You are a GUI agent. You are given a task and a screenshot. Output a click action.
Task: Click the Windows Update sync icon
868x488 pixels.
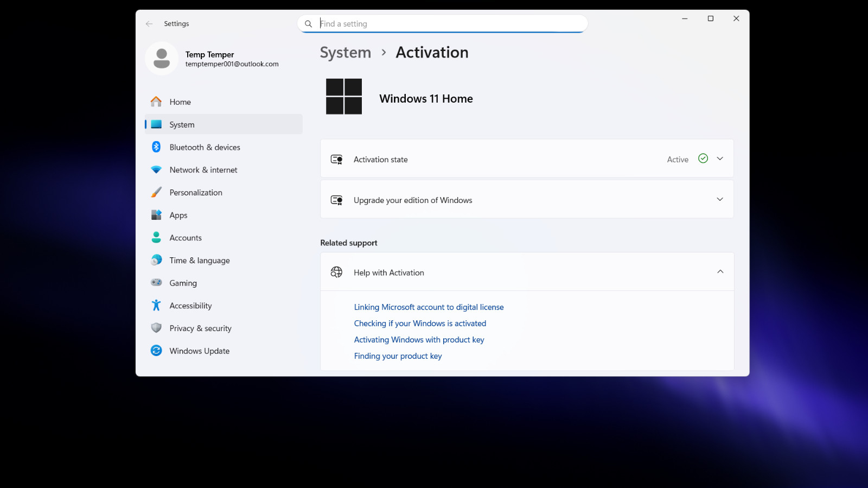pyautogui.click(x=156, y=351)
